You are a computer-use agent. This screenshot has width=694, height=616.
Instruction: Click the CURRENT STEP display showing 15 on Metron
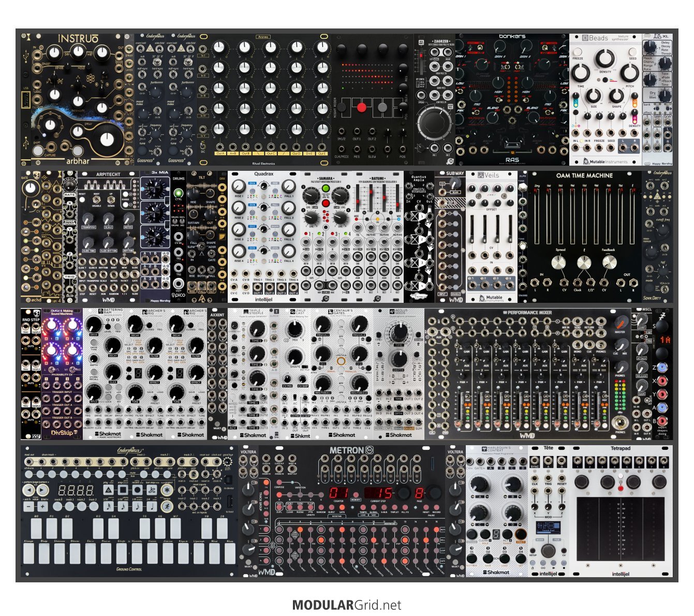click(x=378, y=493)
